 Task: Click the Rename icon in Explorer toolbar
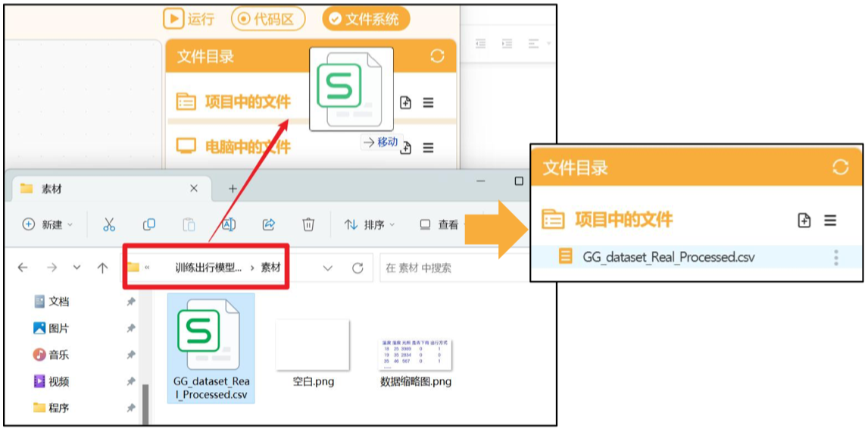(229, 224)
